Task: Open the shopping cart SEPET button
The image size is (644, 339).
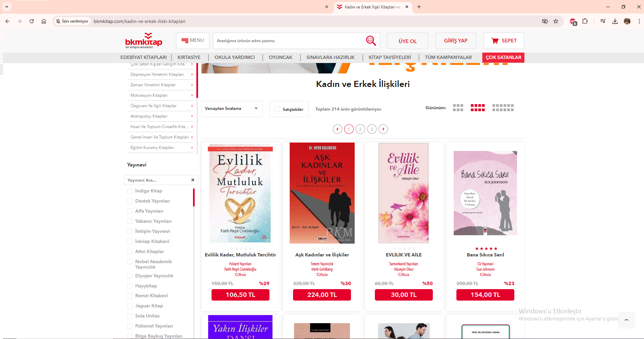Action: click(504, 41)
